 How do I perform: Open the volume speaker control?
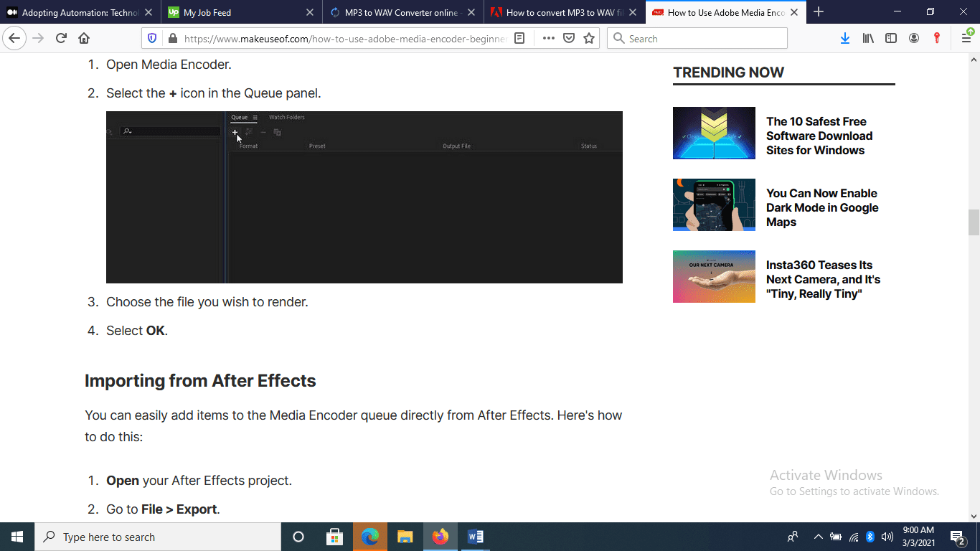[887, 537]
